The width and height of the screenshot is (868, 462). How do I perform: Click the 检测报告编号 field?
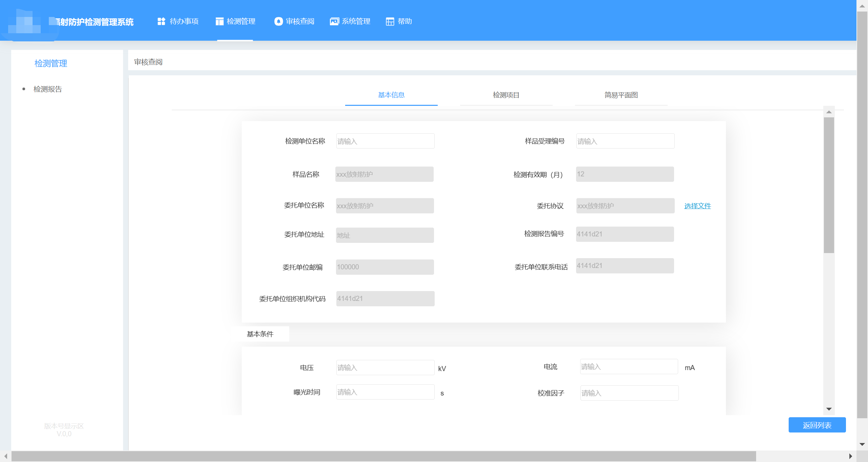(625, 234)
